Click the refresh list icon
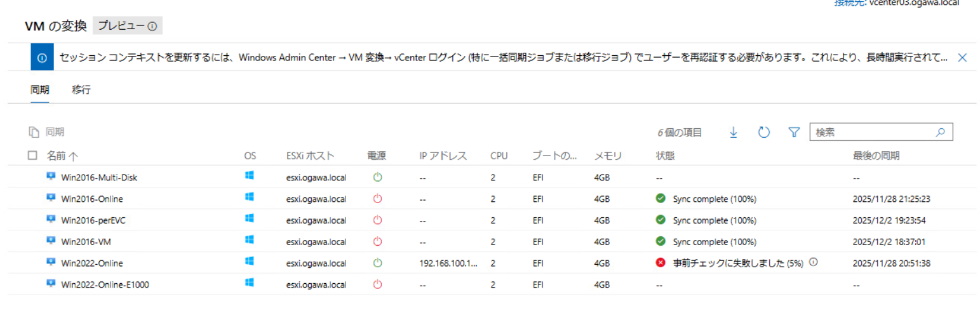 pos(763,132)
